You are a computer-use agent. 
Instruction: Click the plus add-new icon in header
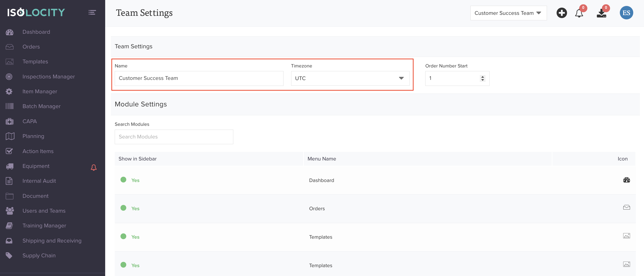(561, 13)
